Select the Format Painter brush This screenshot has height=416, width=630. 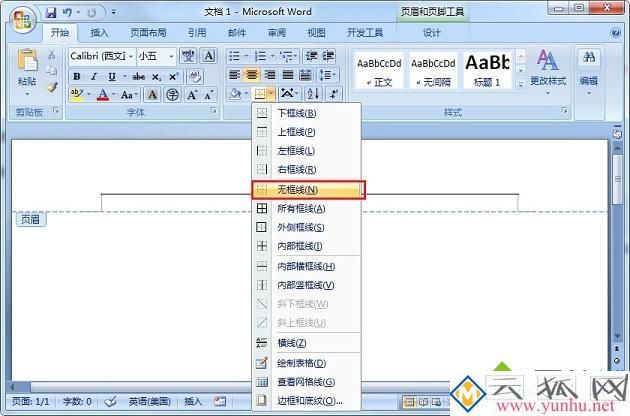click(51, 87)
